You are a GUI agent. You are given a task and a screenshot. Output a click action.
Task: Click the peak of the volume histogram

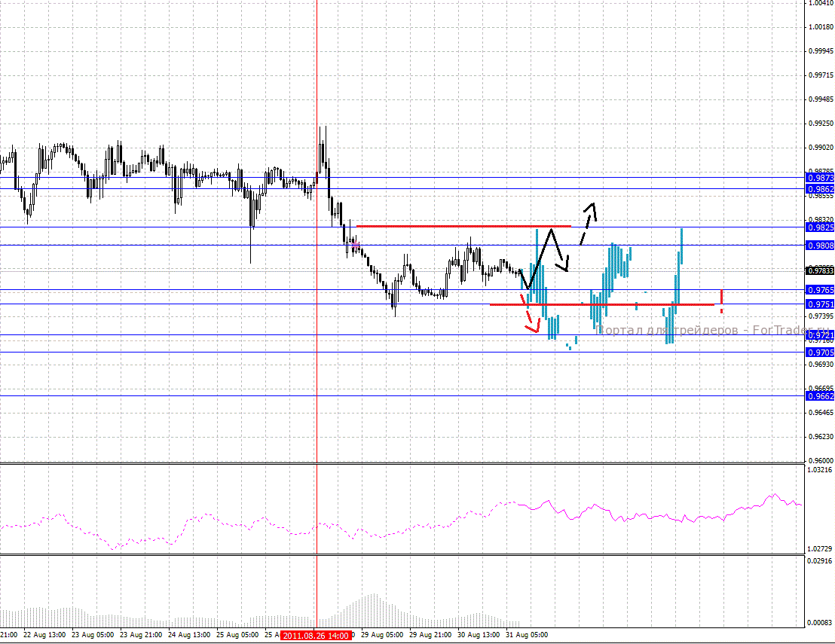point(372,597)
